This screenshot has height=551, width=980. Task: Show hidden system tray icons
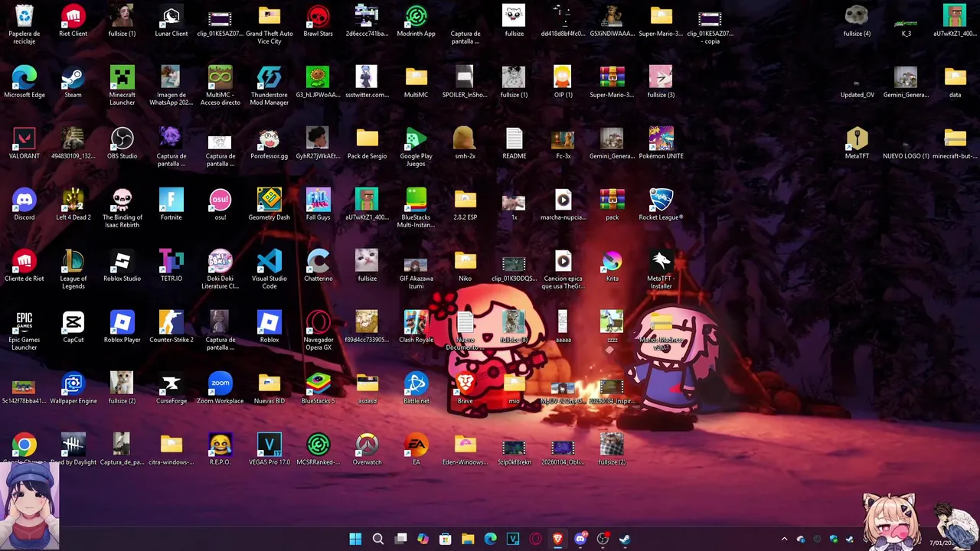coord(784,539)
